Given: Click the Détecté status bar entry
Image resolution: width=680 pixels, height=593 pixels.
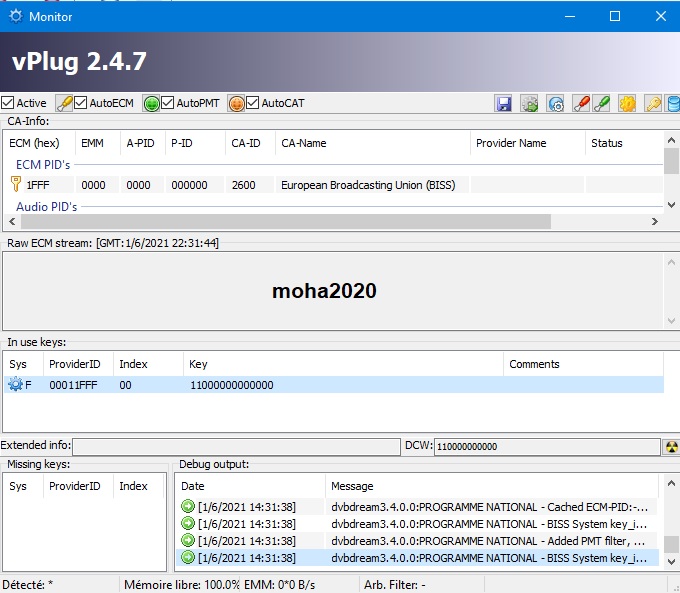Looking at the screenshot, I should click(x=28, y=585).
